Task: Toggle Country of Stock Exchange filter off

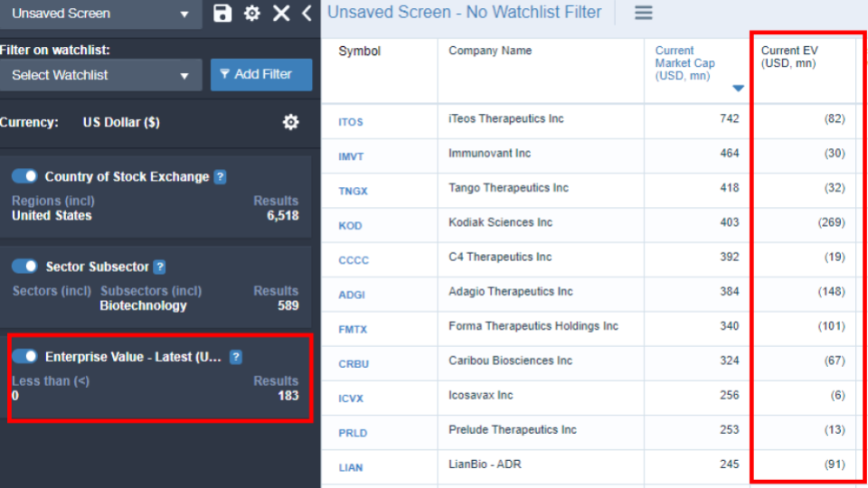Action: (24, 176)
